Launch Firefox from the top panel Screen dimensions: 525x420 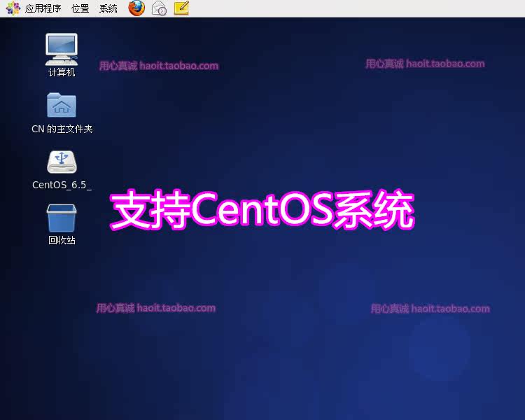pyautogui.click(x=136, y=8)
